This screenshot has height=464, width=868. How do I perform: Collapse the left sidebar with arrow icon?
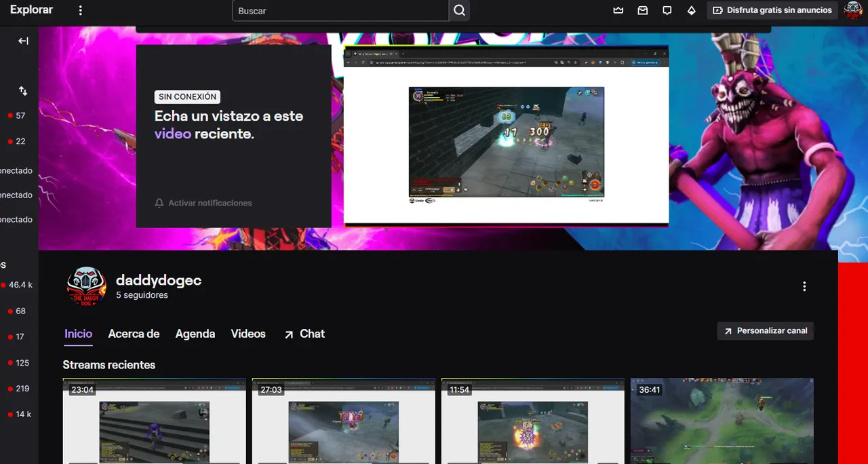(x=23, y=41)
